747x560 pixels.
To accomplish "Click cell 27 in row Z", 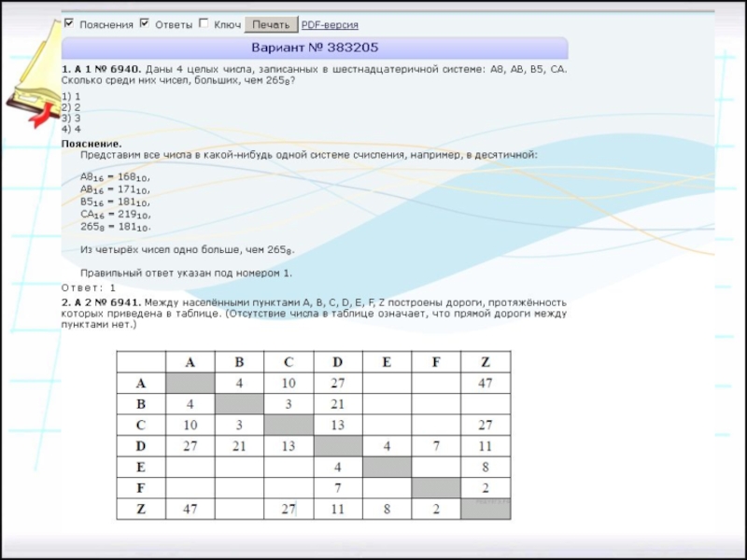I will pos(289,509).
